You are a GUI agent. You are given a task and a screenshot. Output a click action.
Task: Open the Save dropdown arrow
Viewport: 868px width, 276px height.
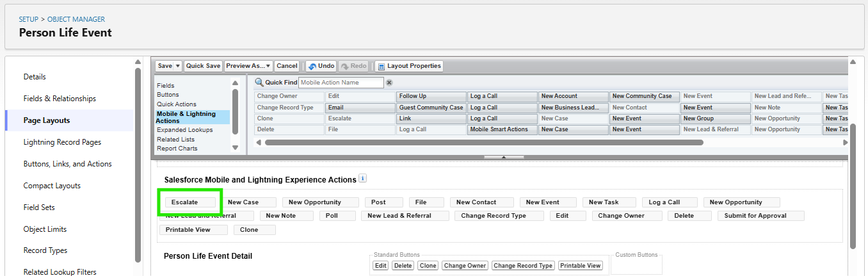click(177, 66)
